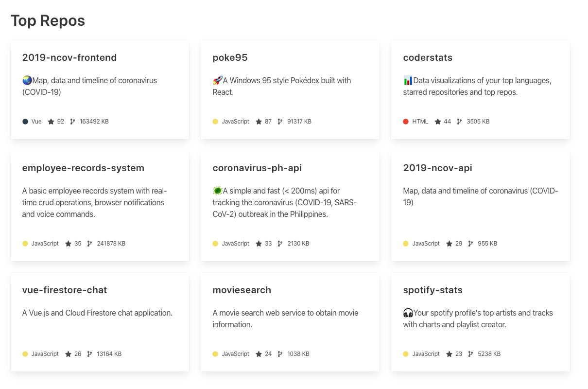Open the 2019-ncov-frontend repository

pos(69,57)
